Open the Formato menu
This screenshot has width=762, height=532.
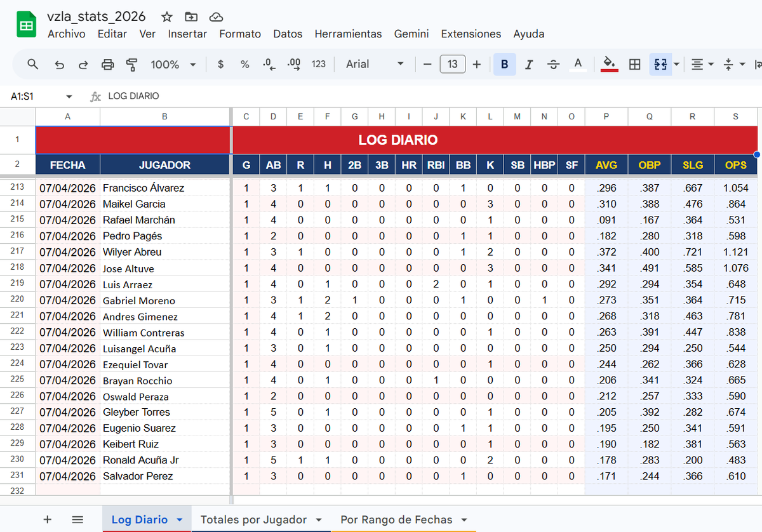click(240, 34)
